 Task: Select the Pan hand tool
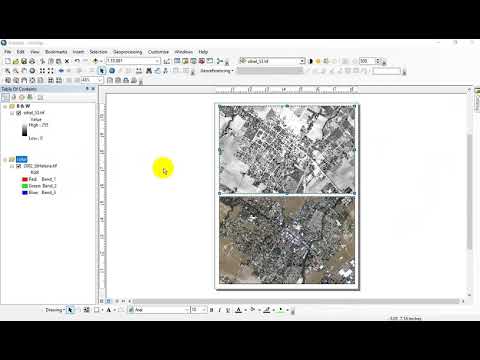tap(24, 71)
